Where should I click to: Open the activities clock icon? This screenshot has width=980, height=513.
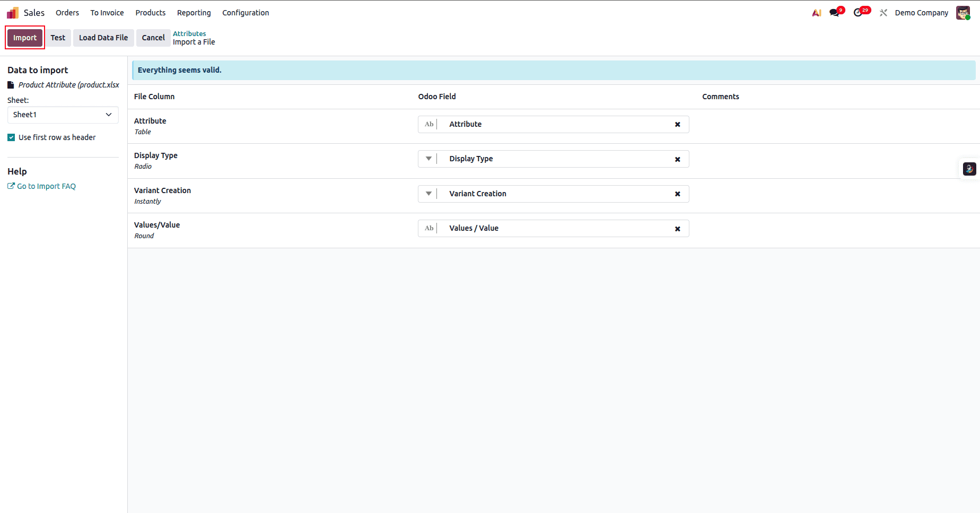point(859,12)
